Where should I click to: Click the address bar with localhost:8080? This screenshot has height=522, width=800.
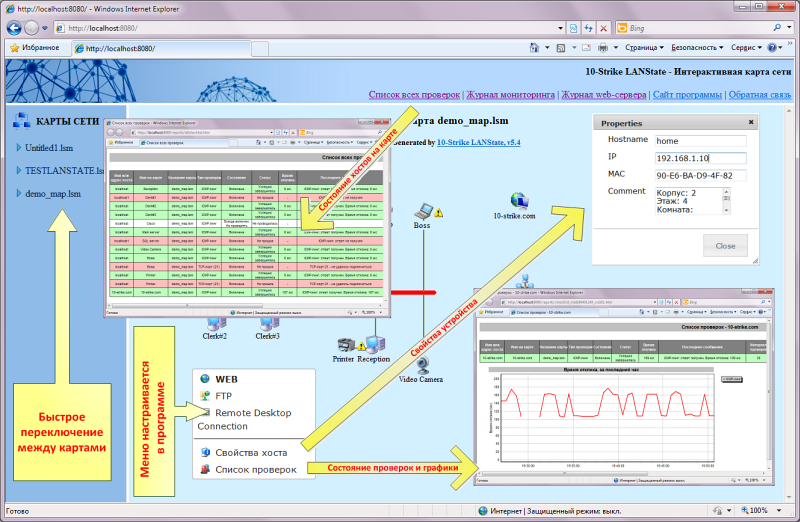click(305, 28)
